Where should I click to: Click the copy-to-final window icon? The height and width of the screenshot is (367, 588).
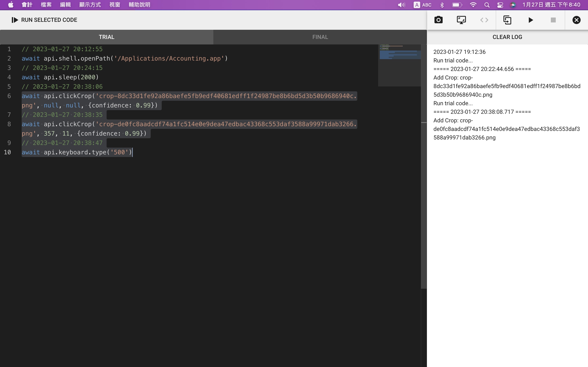[507, 20]
